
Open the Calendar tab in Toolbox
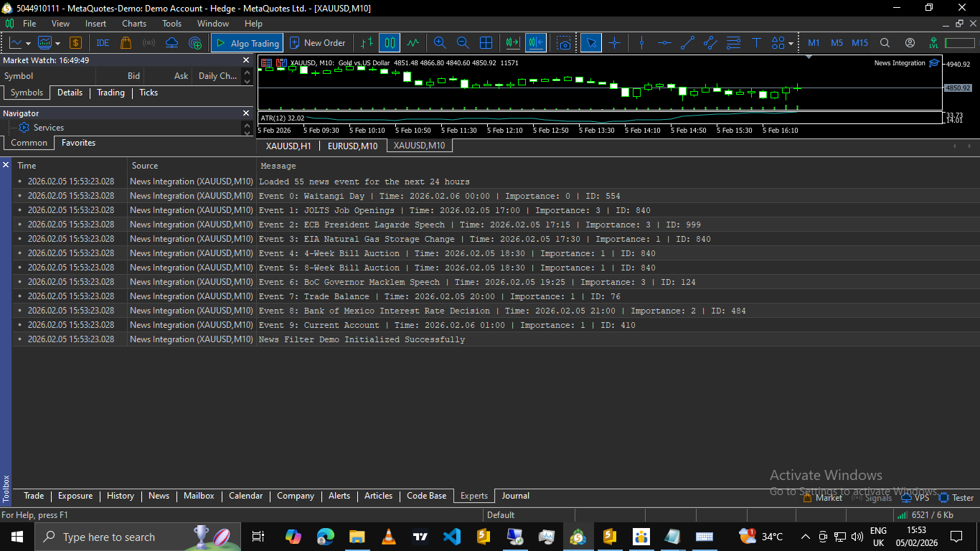(x=245, y=496)
